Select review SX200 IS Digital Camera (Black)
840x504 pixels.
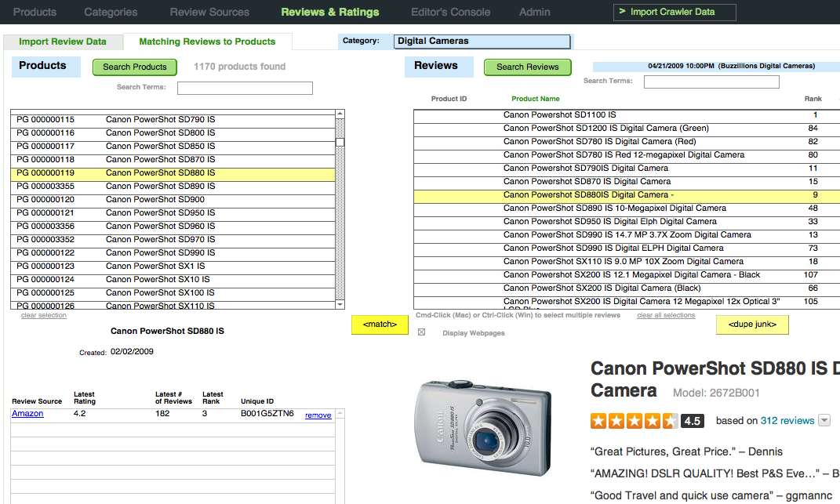(627, 288)
